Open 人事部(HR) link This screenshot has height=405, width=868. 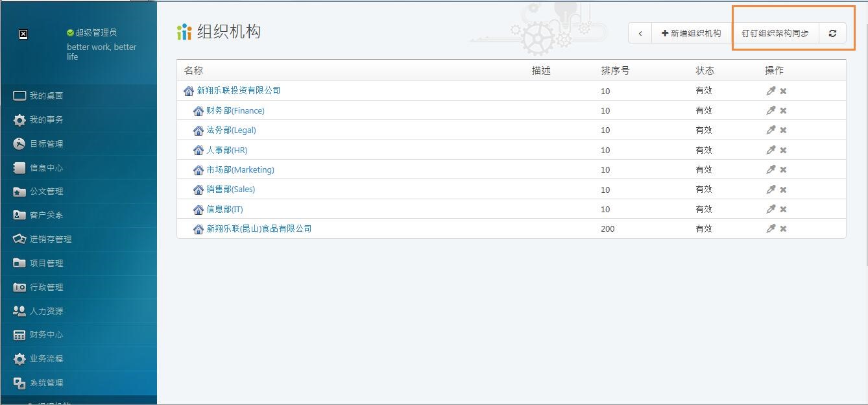click(x=227, y=151)
